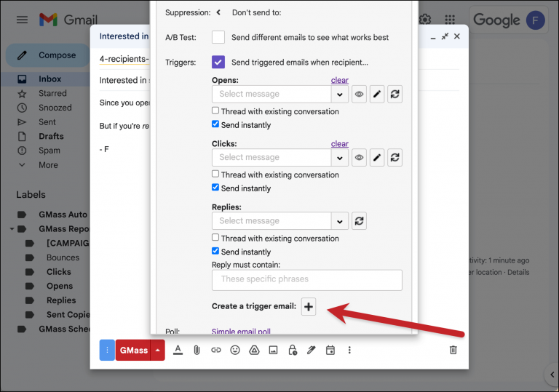Attach a file using paperclip icon

click(x=197, y=350)
